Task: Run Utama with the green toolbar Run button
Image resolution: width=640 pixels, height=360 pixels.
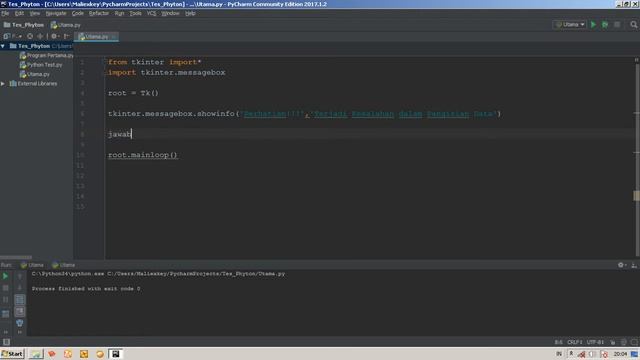Action: [593, 24]
